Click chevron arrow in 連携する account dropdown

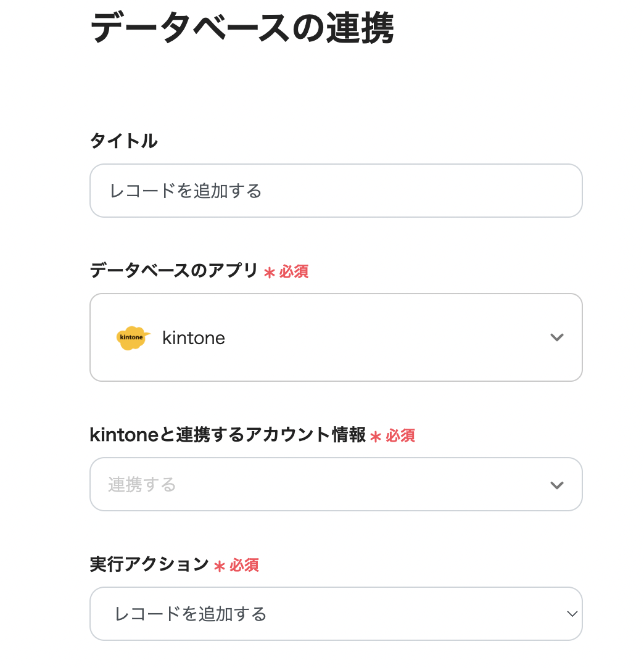(557, 485)
